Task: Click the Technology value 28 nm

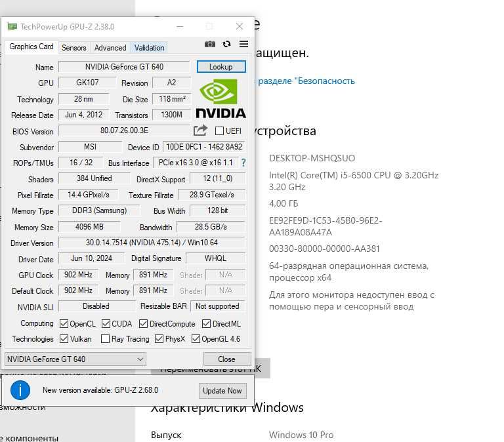Action: [83, 99]
